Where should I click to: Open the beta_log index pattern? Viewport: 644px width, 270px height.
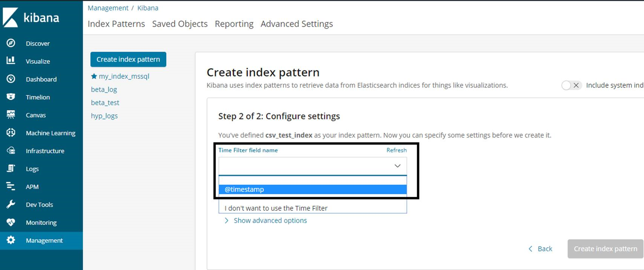(x=104, y=89)
